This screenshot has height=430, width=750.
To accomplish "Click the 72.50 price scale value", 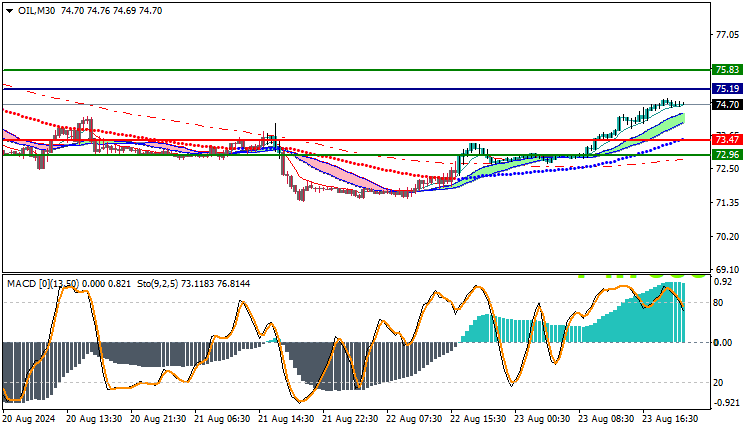I will point(727,169).
